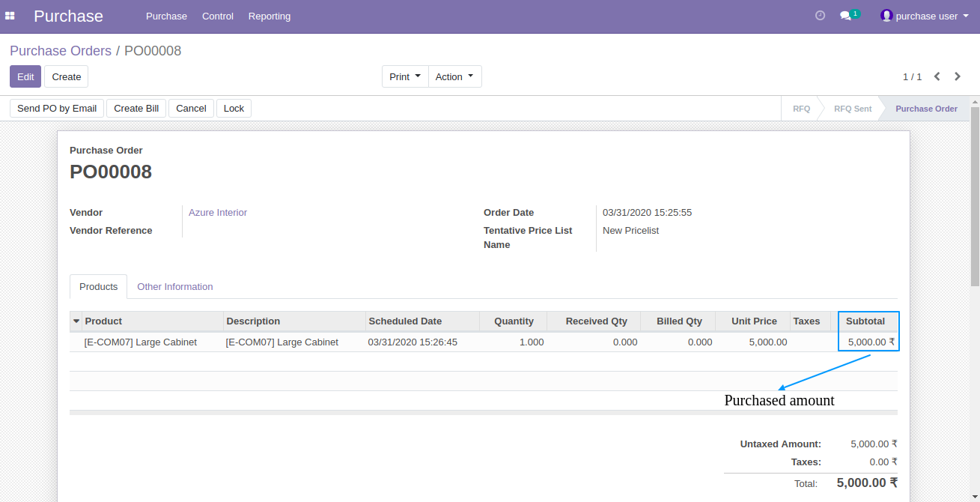
Task: Go to the previous record arrow
Action: click(x=937, y=76)
